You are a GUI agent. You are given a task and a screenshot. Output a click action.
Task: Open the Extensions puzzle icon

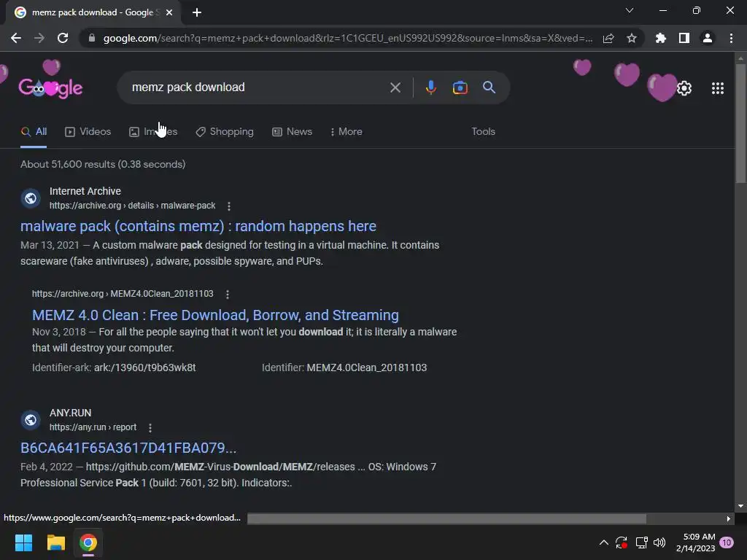coord(660,38)
